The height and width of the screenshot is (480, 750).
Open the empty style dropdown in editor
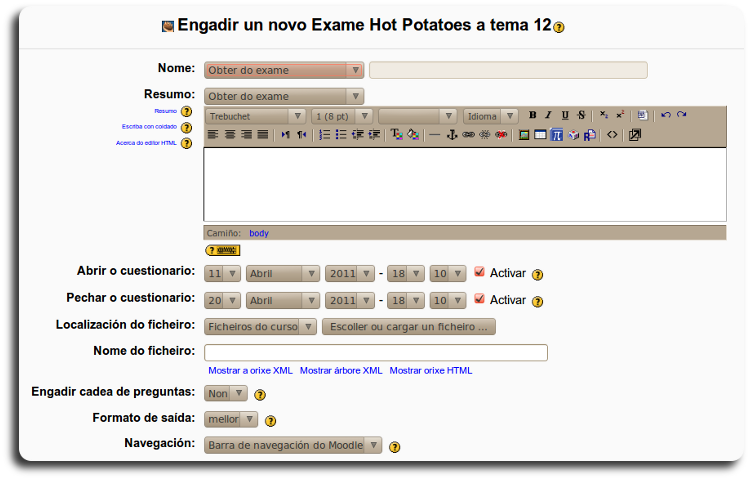pos(417,116)
